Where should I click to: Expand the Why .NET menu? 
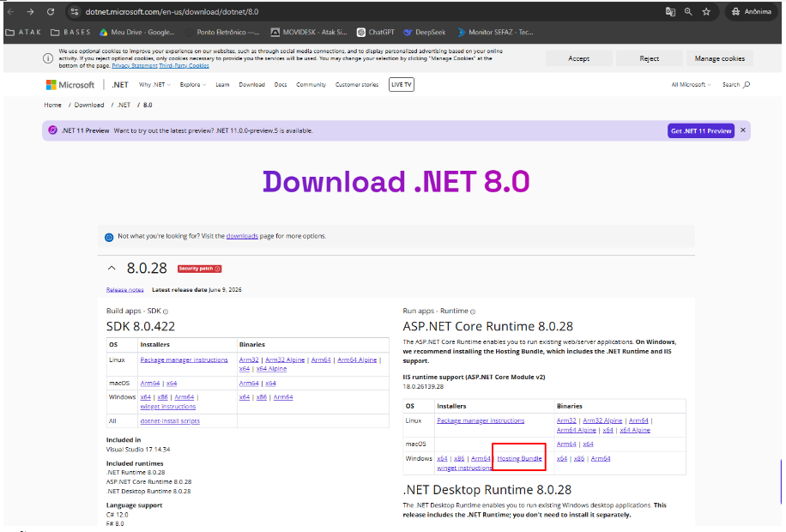click(x=154, y=85)
